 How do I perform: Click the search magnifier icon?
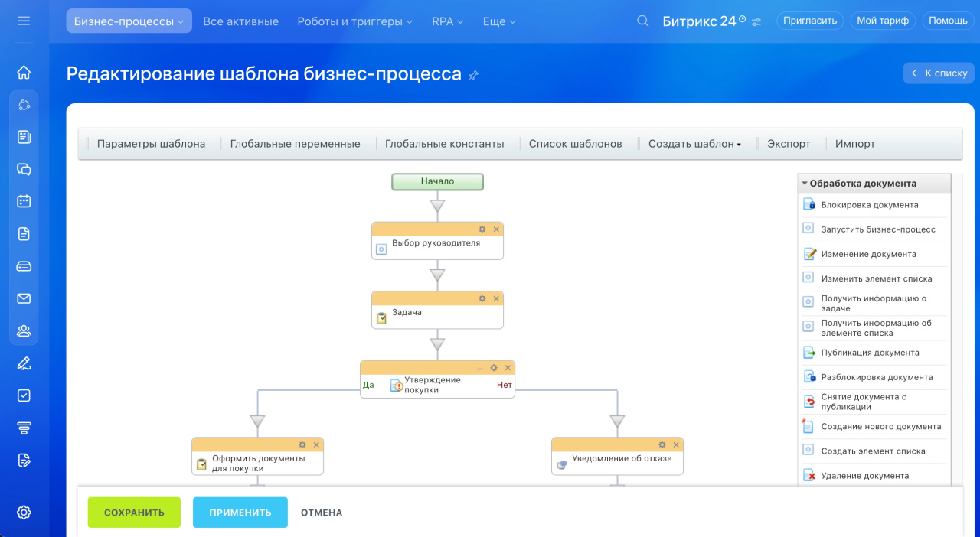point(643,21)
